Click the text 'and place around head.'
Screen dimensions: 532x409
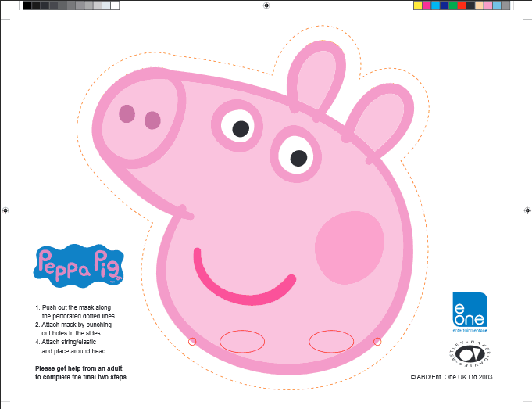(74, 351)
